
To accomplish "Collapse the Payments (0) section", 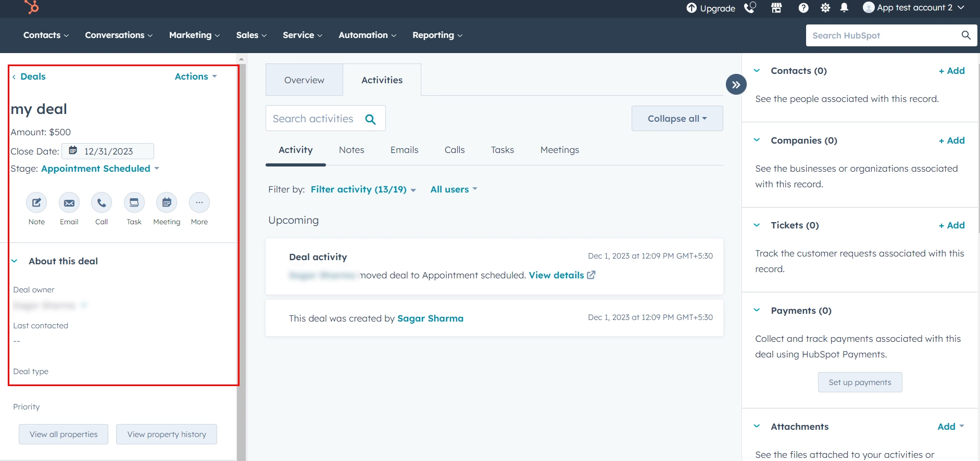I will tap(757, 311).
